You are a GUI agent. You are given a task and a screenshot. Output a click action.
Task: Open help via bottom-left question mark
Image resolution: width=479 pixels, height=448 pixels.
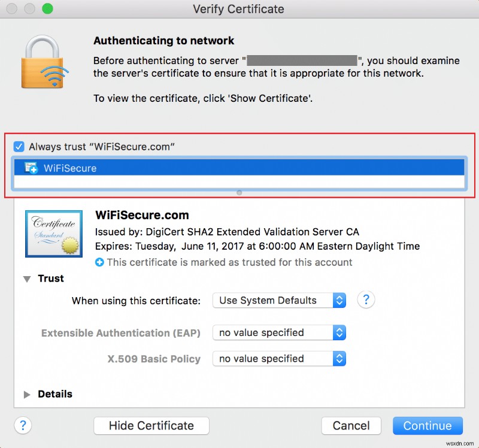point(23,425)
